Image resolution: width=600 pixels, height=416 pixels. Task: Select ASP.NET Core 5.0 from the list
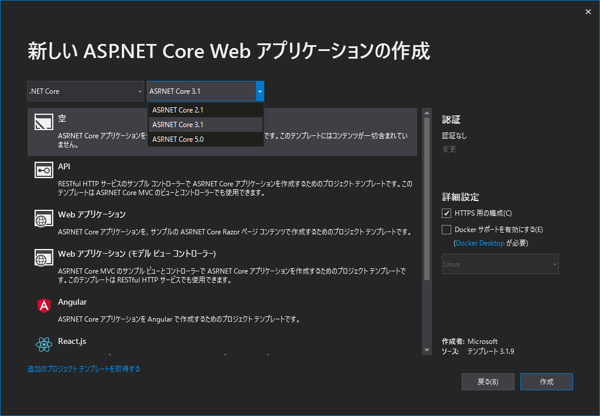pyautogui.click(x=205, y=139)
